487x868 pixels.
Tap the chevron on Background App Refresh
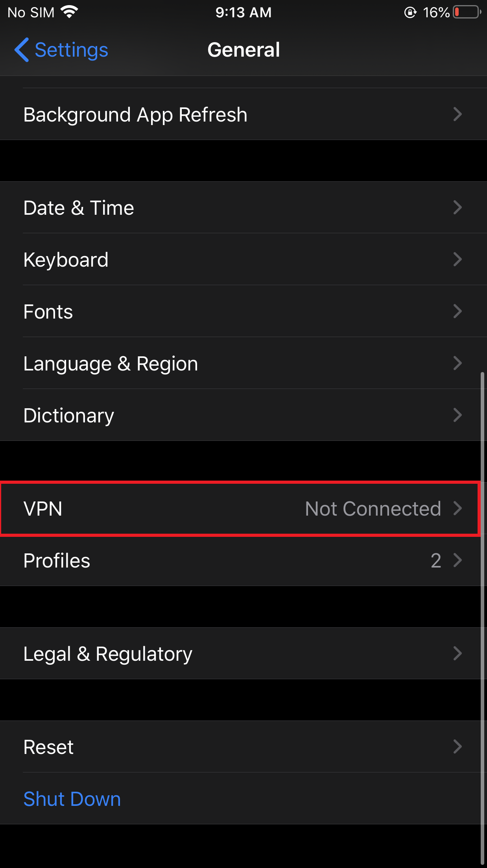click(457, 114)
